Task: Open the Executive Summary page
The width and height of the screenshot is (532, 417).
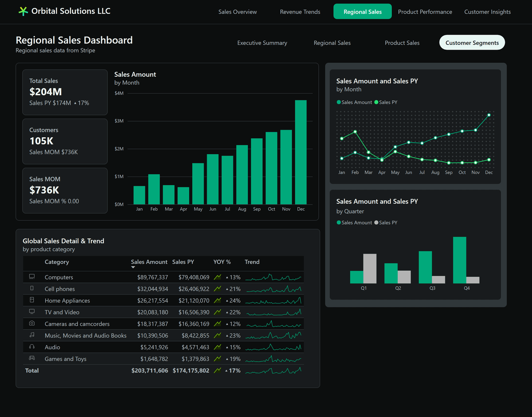Action: [262, 43]
